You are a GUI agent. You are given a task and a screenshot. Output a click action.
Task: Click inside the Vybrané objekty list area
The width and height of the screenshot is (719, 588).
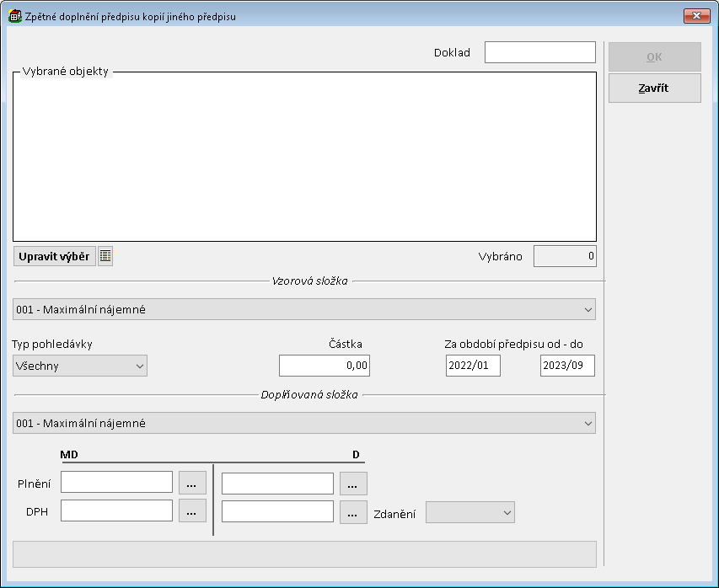304,157
